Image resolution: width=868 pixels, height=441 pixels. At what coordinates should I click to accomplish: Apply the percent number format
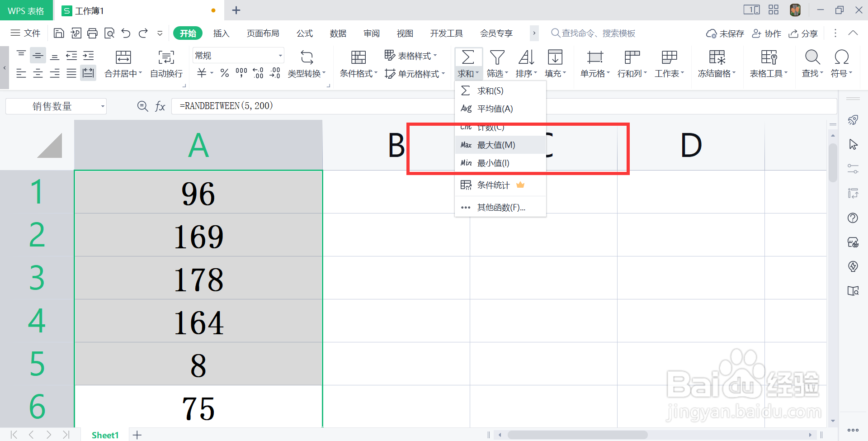(x=225, y=73)
